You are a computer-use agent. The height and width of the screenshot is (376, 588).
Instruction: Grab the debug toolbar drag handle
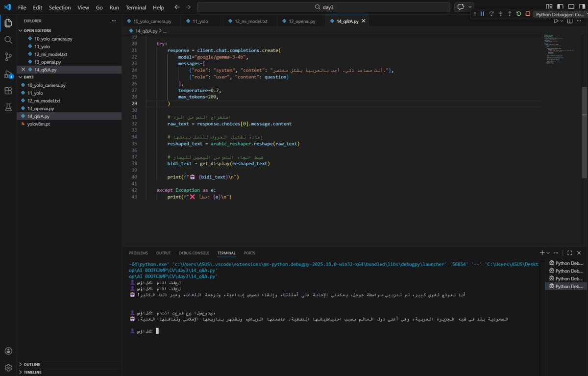click(474, 14)
